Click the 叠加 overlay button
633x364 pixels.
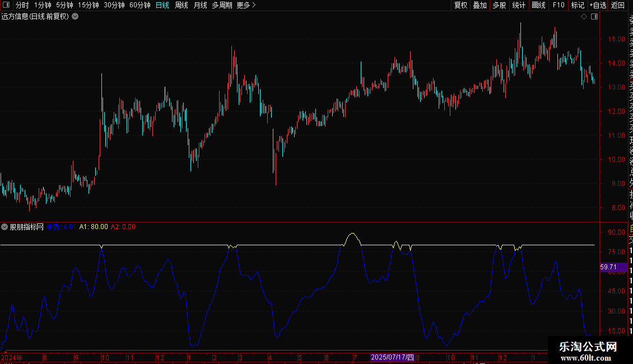(x=480, y=5)
